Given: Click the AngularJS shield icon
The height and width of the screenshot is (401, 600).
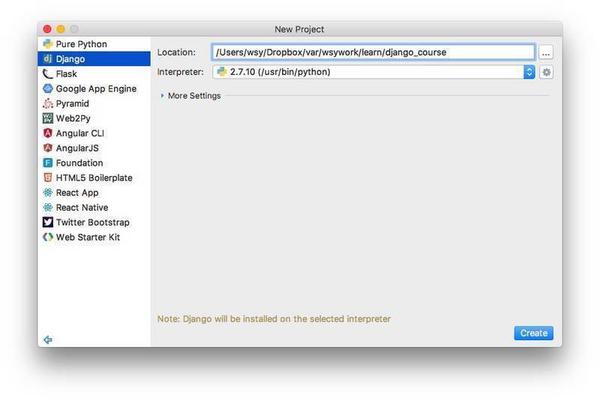Looking at the screenshot, I should click(x=47, y=148).
